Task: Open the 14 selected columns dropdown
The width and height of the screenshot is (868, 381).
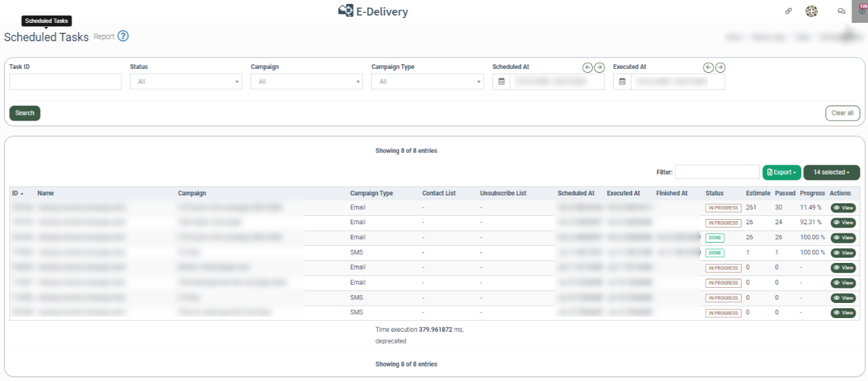Action: (x=831, y=172)
